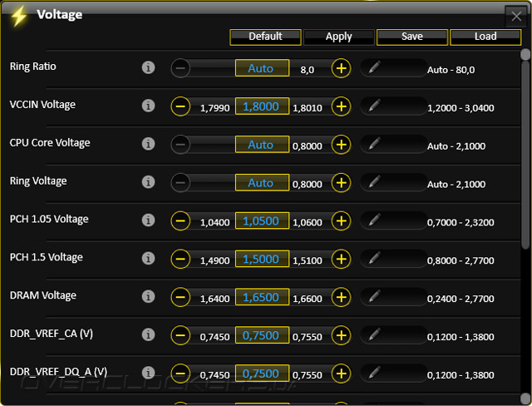Click the Auto - 80,0 range text

tap(451, 70)
